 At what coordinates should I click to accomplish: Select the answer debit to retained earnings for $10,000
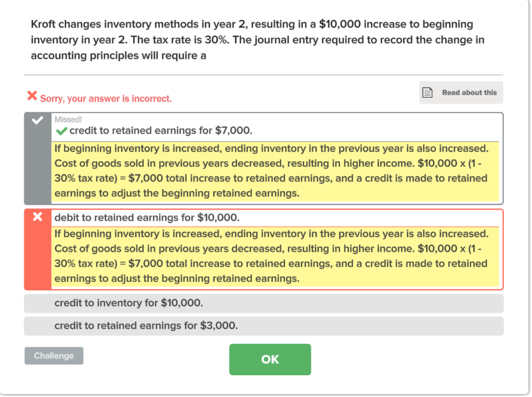[x=147, y=215]
